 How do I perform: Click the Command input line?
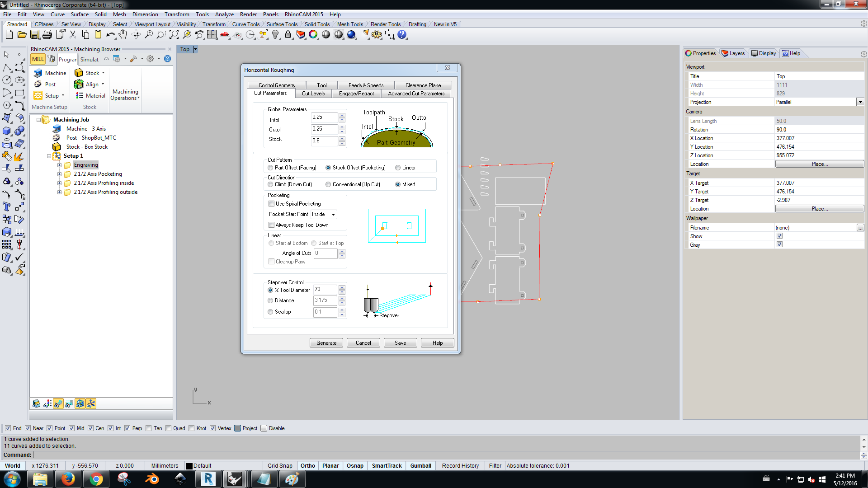pyautogui.click(x=445, y=455)
